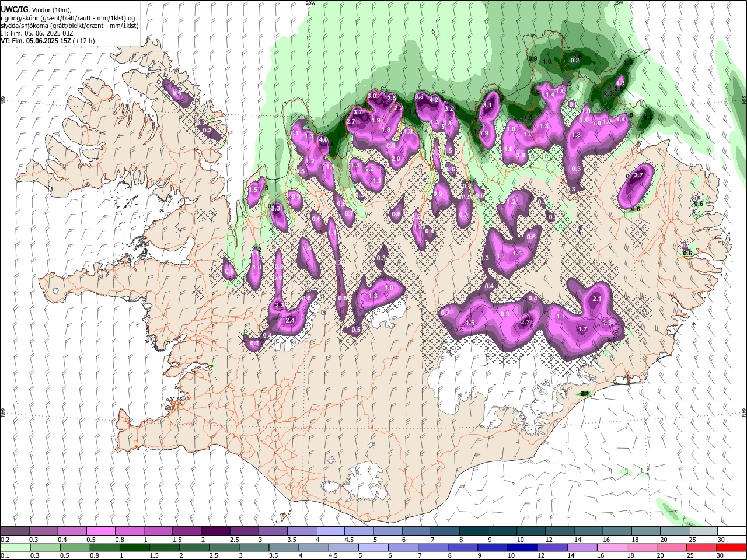Click the 'slydda/snjókoma (grátt/bleikt/grænt - mm/1klst)' line
The height and width of the screenshot is (560, 747).
[x=69, y=26]
